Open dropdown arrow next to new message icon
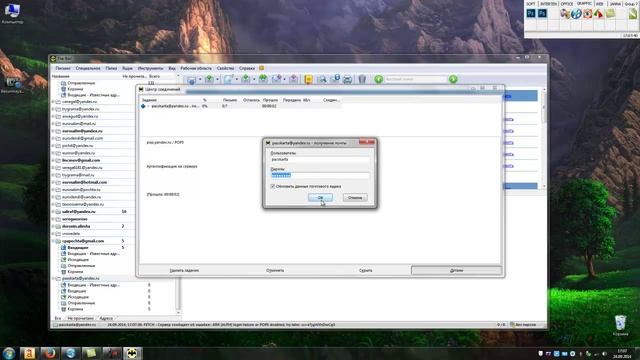The height and width of the screenshot is (360, 640). (236, 79)
